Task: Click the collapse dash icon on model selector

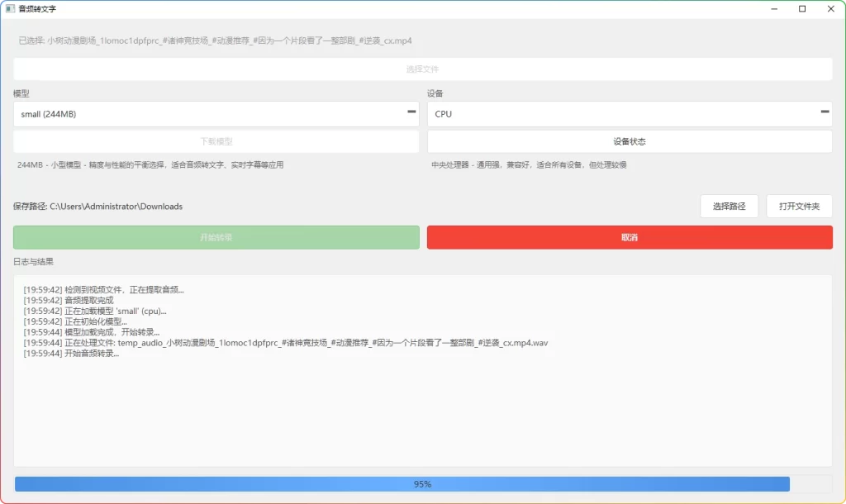Action: (x=410, y=112)
